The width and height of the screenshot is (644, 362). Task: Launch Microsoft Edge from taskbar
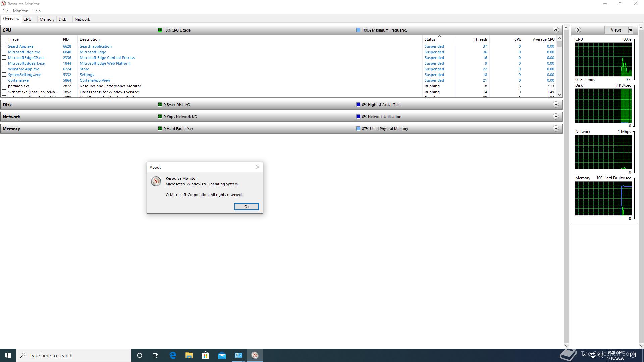[x=173, y=355]
